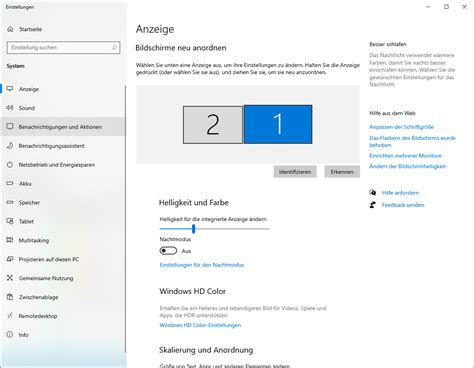This screenshot has width=474, height=368.
Task: Open Benachrichtigungen und Aktionen page
Action: coord(63,127)
